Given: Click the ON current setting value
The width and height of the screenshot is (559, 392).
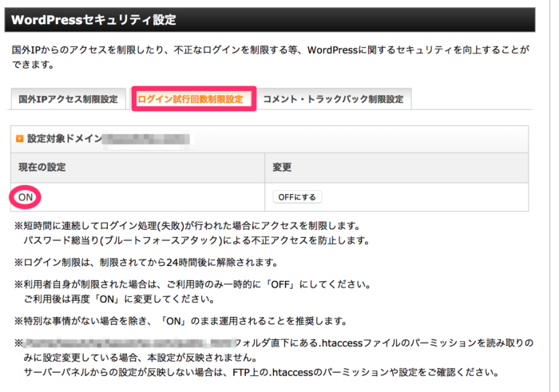Looking at the screenshot, I should click(26, 197).
